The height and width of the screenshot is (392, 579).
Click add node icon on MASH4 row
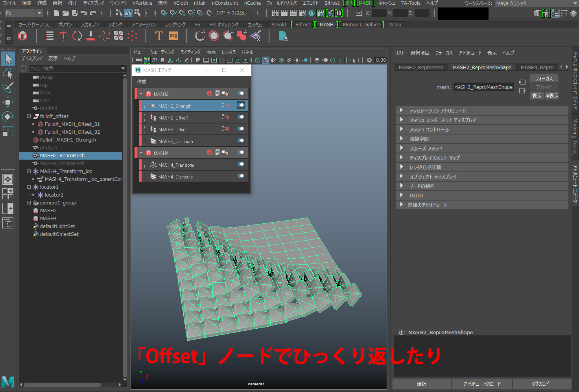coord(209,153)
